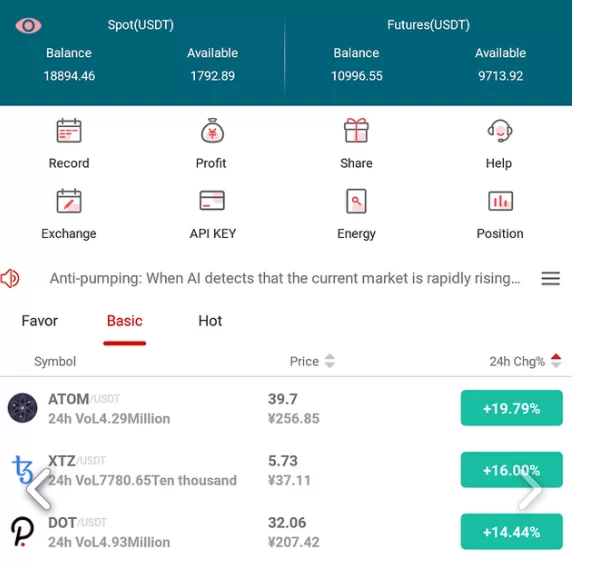Click the Record label
This screenshot has height=564, width=606.
[69, 163]
